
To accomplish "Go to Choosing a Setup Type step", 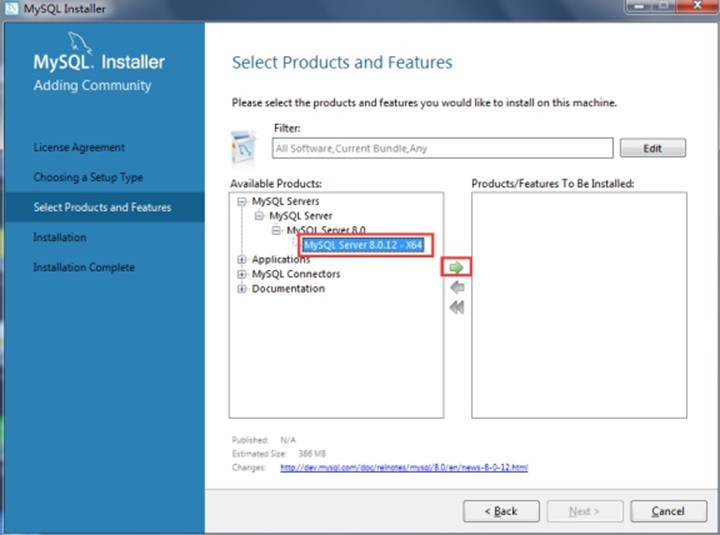I will click(x=88, y=177).
